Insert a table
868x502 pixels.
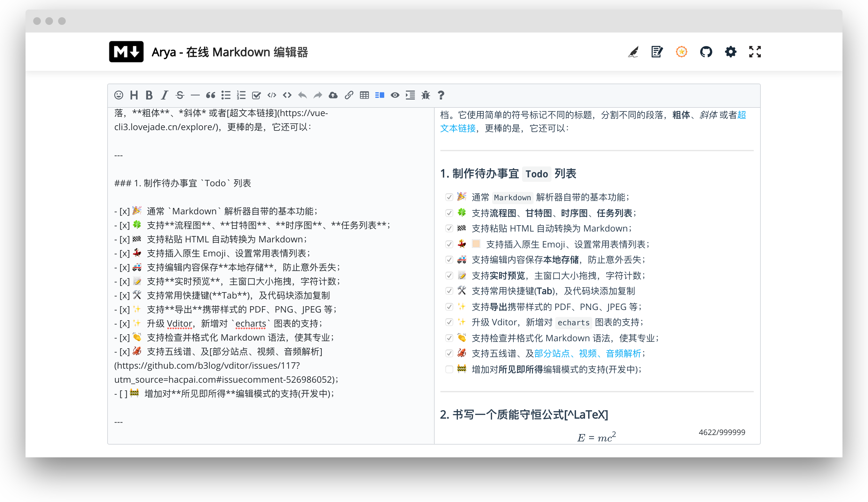pos(364,95)
